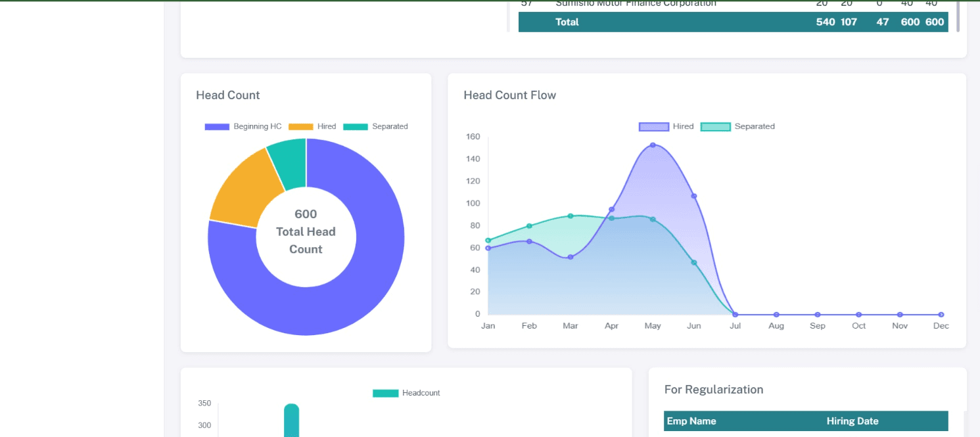Click the For Regularization heading
980x437 pixels.
(714, 390)
